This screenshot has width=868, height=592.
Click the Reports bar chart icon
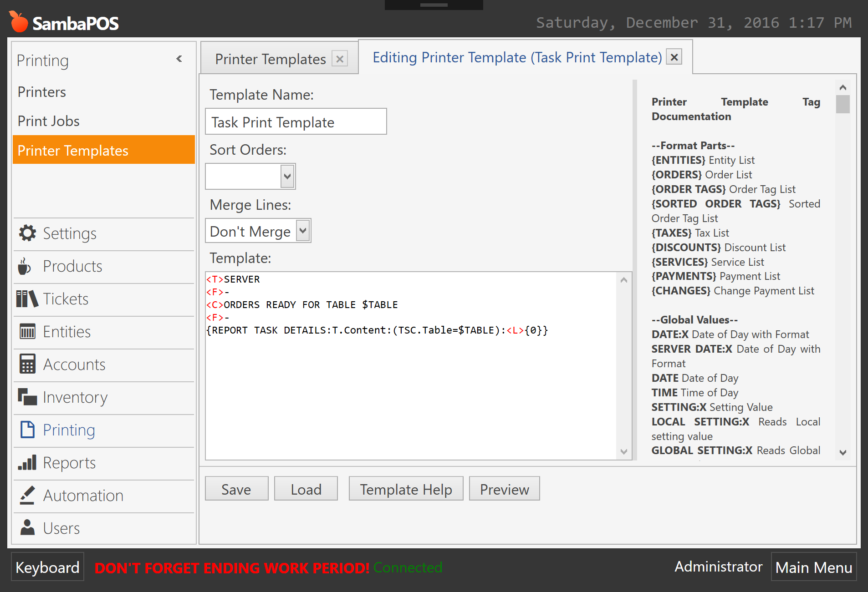(27, 462)
